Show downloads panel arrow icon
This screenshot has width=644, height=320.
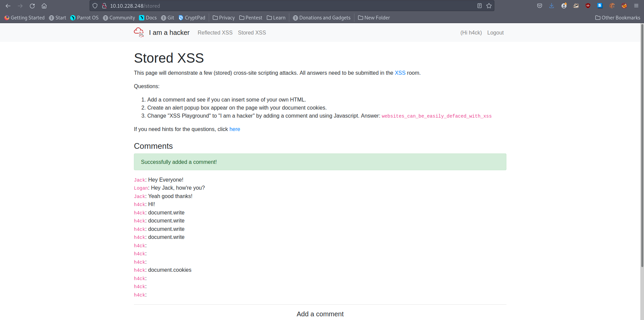552,6
